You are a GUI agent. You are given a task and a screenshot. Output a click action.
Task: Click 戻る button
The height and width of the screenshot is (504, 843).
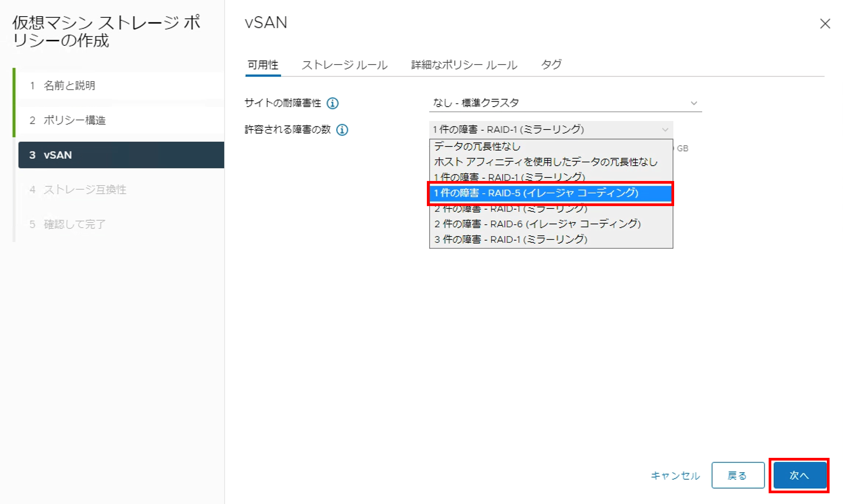tap(738, 475)
